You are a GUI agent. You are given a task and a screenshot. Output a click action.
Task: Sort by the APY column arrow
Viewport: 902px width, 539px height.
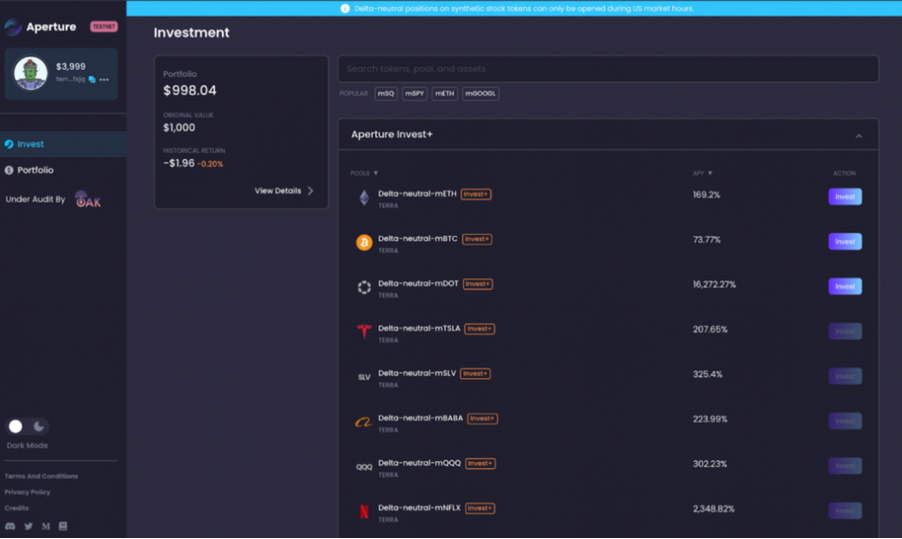[x=710, y=173]
